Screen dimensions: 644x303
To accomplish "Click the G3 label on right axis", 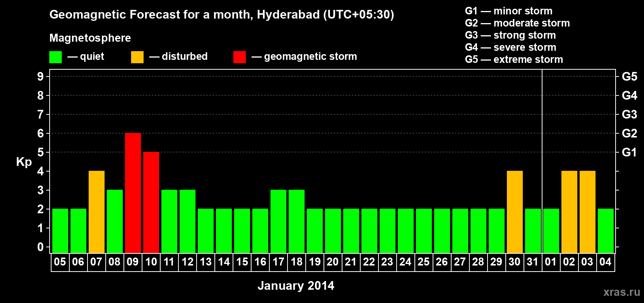I will click(630, 114).
